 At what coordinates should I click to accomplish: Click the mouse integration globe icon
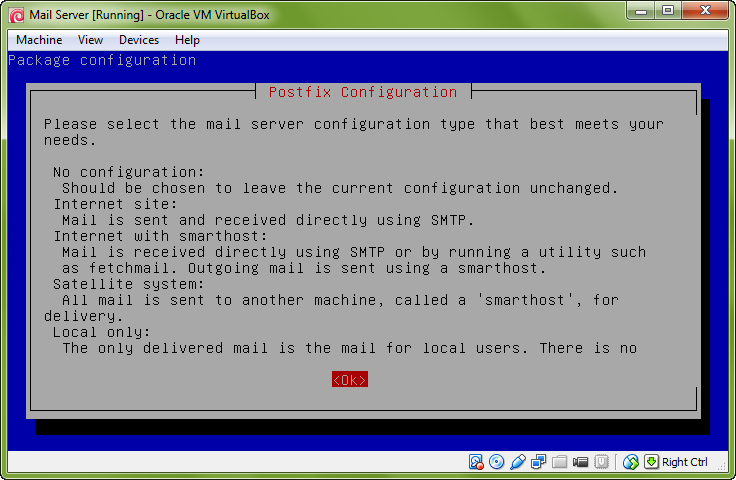[x=631, y=462]
